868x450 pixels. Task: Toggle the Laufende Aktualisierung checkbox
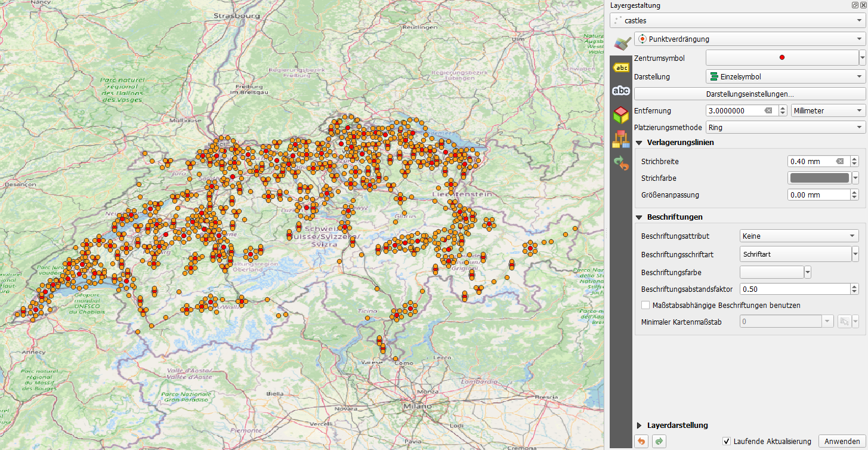point(726,441)
